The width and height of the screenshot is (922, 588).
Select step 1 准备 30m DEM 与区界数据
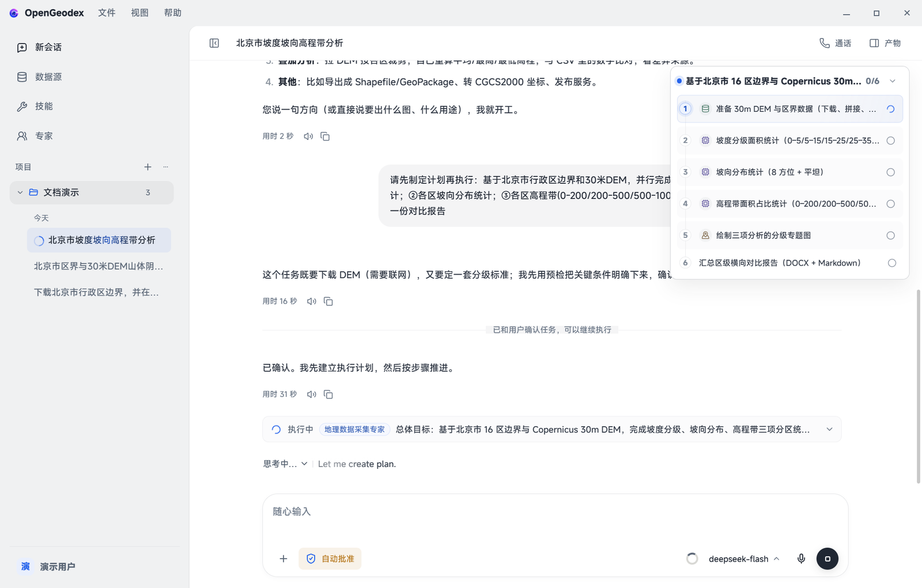coord(789,109)
